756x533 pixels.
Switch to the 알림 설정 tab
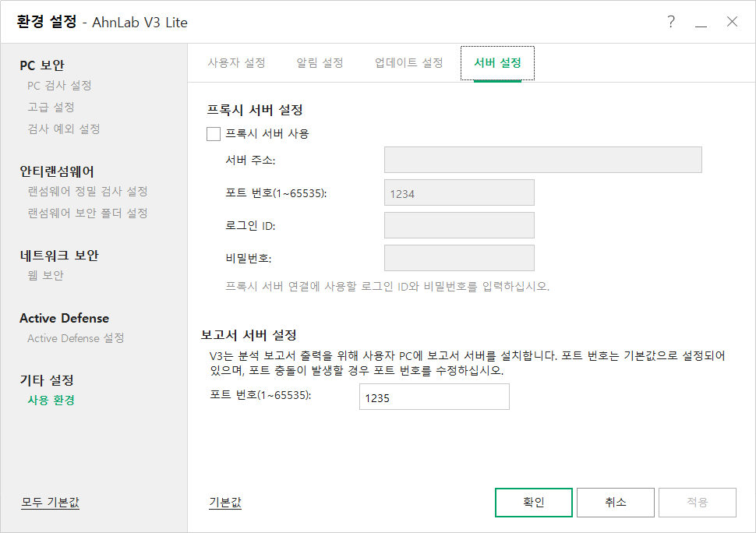pos(320,63)
